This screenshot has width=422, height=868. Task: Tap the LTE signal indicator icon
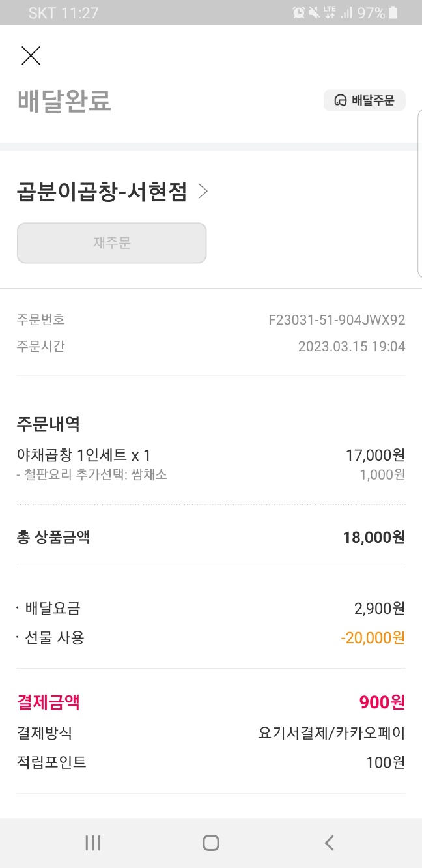(330, 12)
